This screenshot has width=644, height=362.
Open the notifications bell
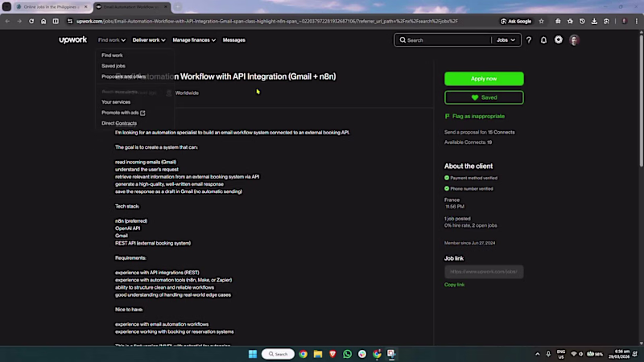[x=543, y=40]
